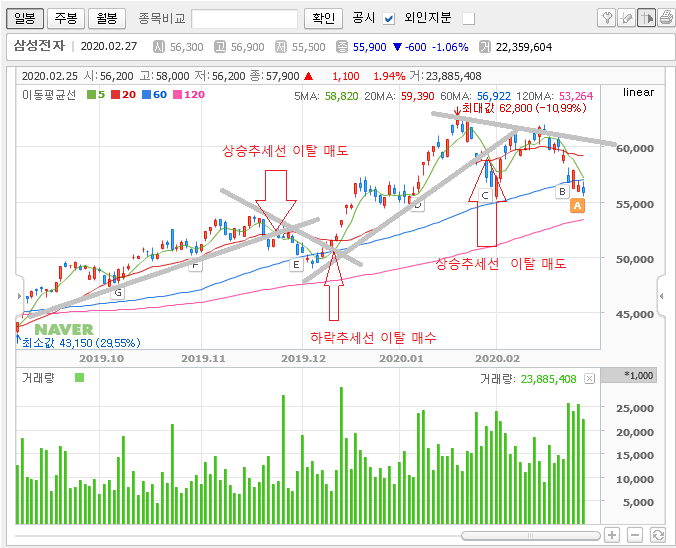Click the header volume 22,359,604
This screenshot has height=548, width=676.
[x=524, y=47]
